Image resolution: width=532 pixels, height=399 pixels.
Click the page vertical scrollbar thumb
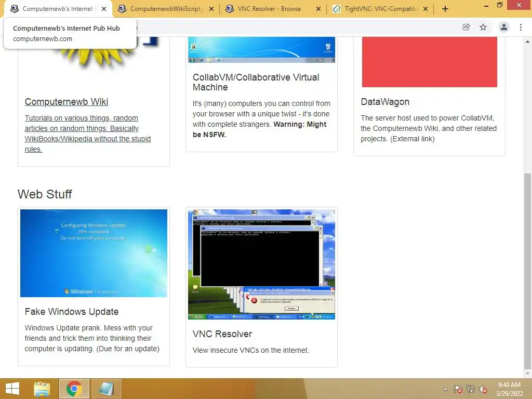pos(528,271)
